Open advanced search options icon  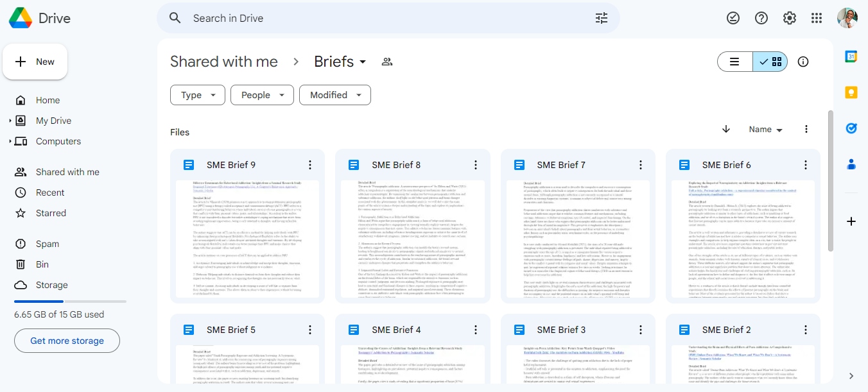pos(602,18)
